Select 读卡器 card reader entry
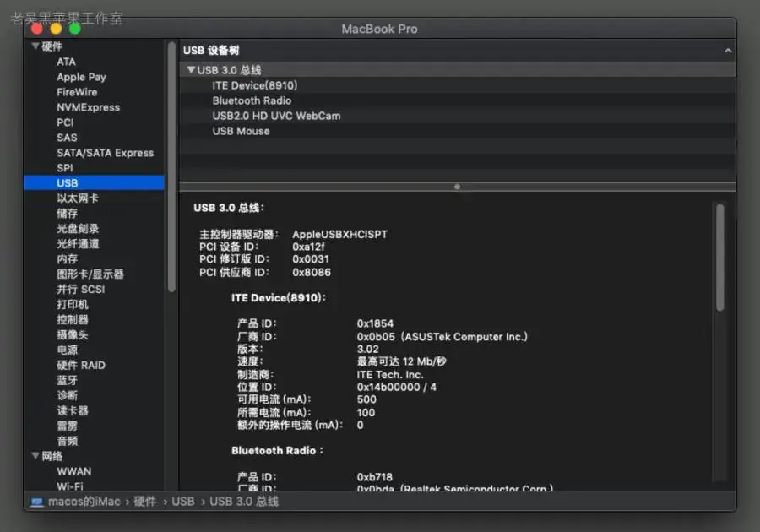The width and height of the screenshot is (760, 532). [x=73, y=410]
